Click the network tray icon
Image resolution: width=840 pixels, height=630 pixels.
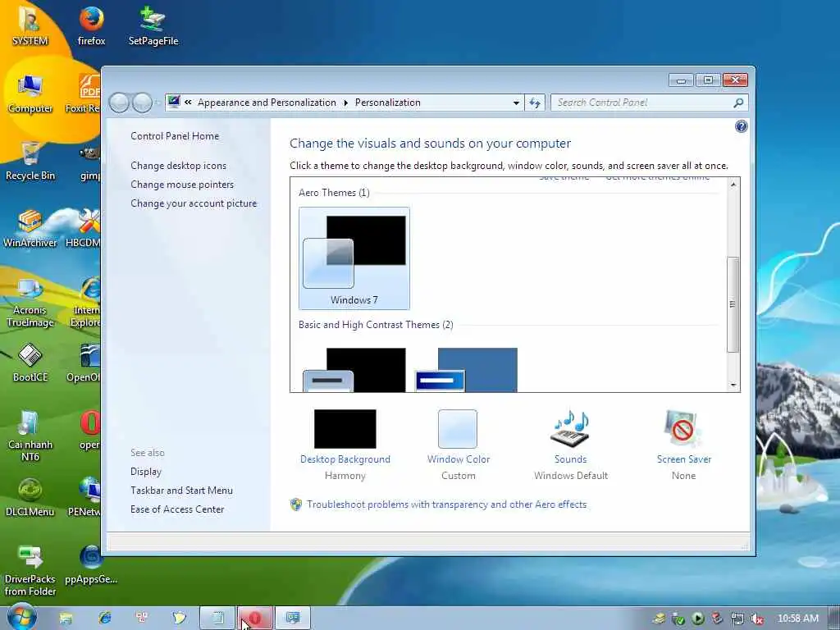pyautogui.click(x=737, y=619)
